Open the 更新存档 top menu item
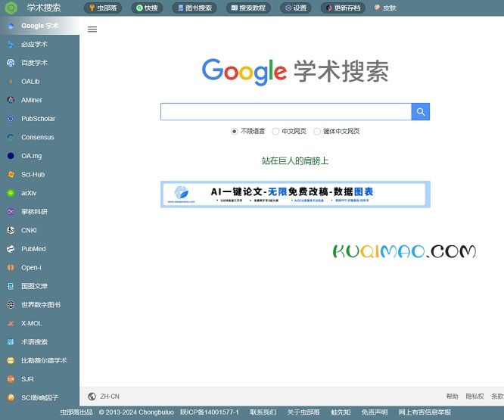Screen dimensions: 504x420 [x=343, y=8]
